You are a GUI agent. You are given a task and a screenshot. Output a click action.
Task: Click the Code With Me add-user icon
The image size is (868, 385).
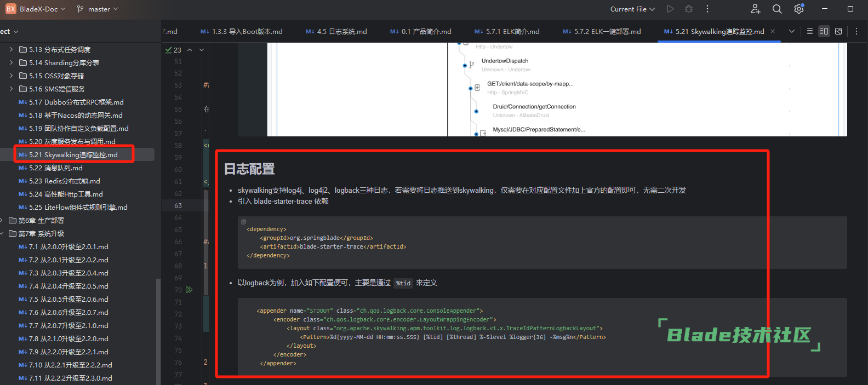[756, 9]
